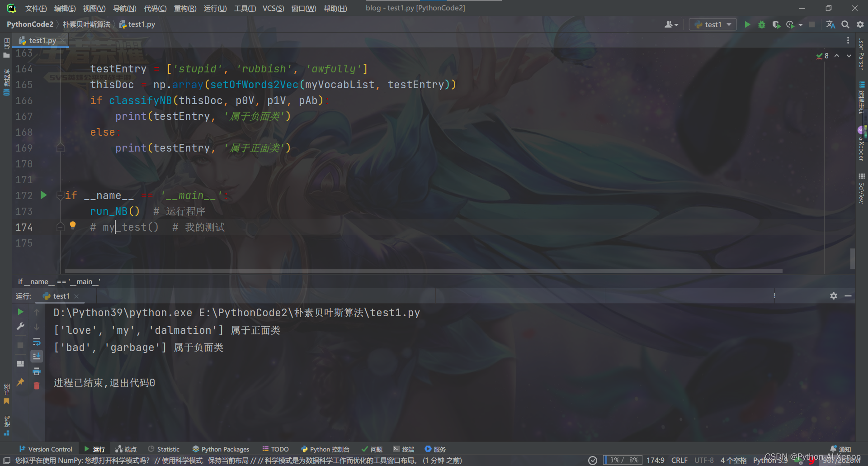Viewport: 868px width, 466px height.
Task: Open the 工具(T) menu
Action: pyautogui.click(x=245, y=8)
